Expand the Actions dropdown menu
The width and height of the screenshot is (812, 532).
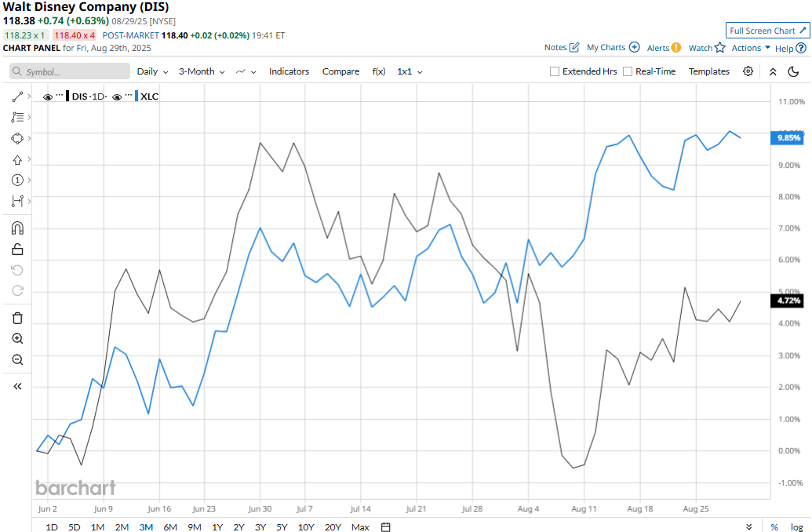pos(751,48)
